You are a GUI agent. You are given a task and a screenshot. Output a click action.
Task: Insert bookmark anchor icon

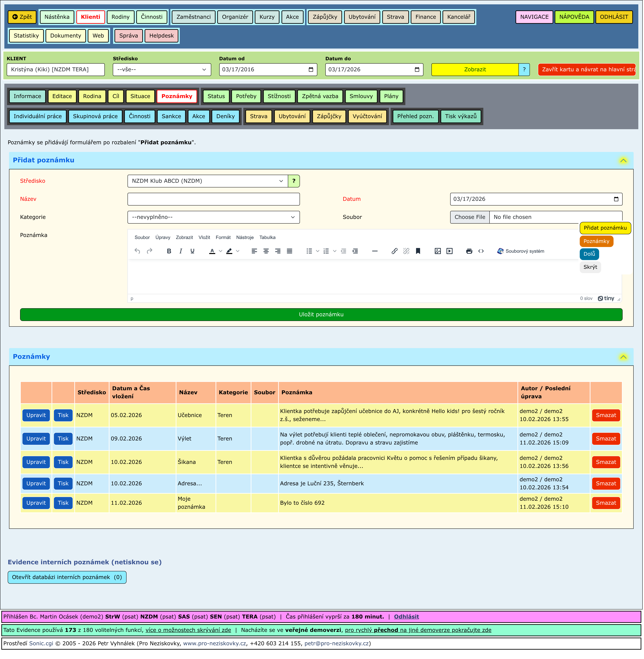tap(418, 251)
